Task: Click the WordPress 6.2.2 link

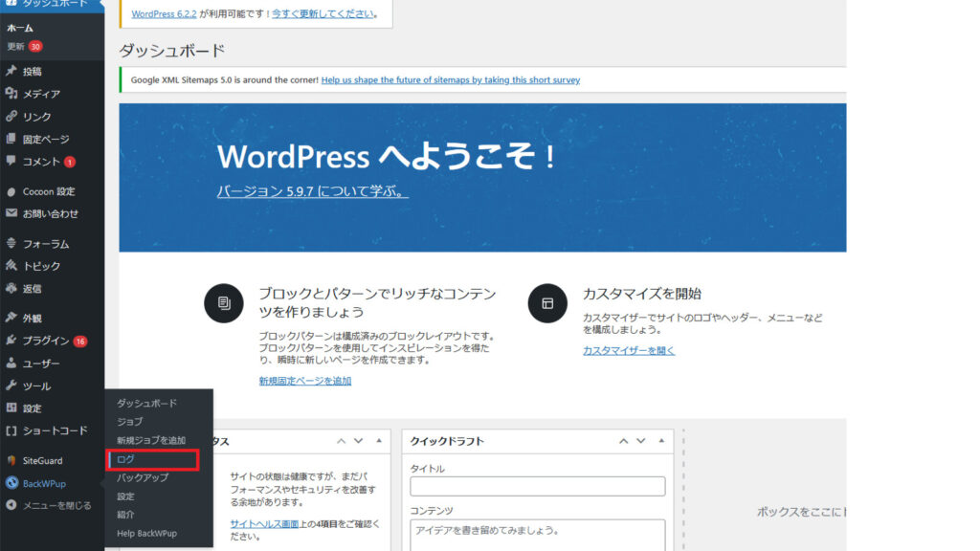Action: click(x=164, y=13)
